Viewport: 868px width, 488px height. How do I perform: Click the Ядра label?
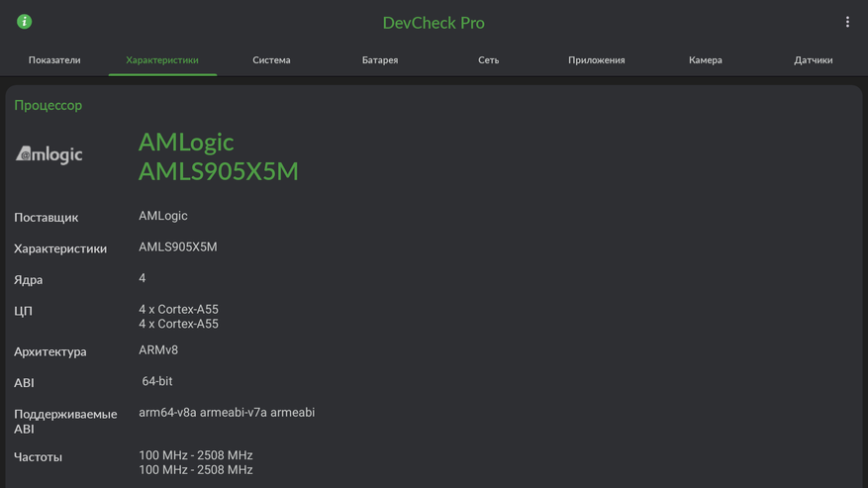coord(29,280)
